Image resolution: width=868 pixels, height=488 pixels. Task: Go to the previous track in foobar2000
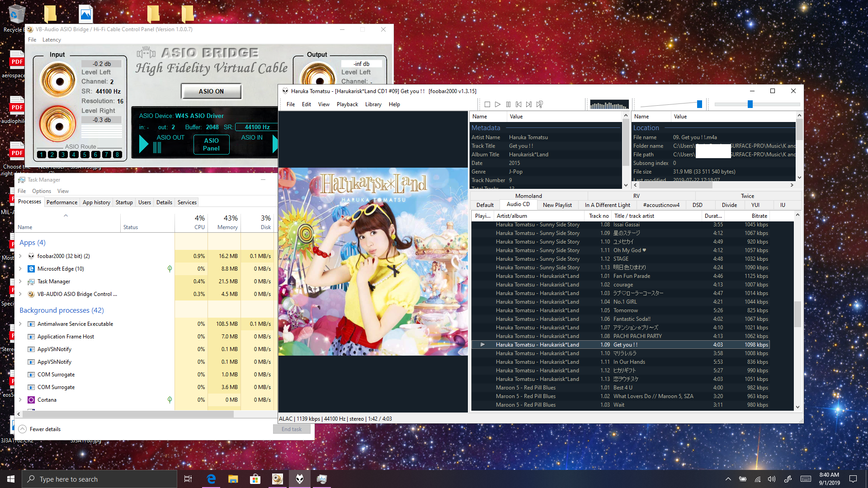(519, 104)
